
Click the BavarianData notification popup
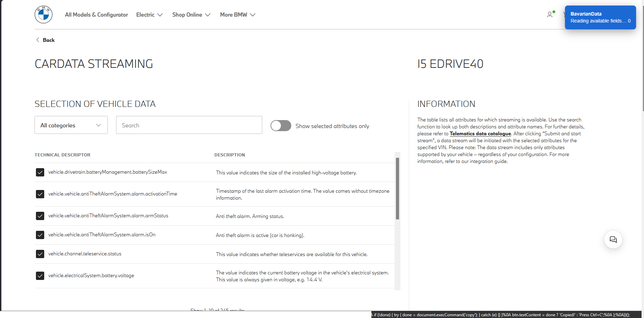point(600,17)
